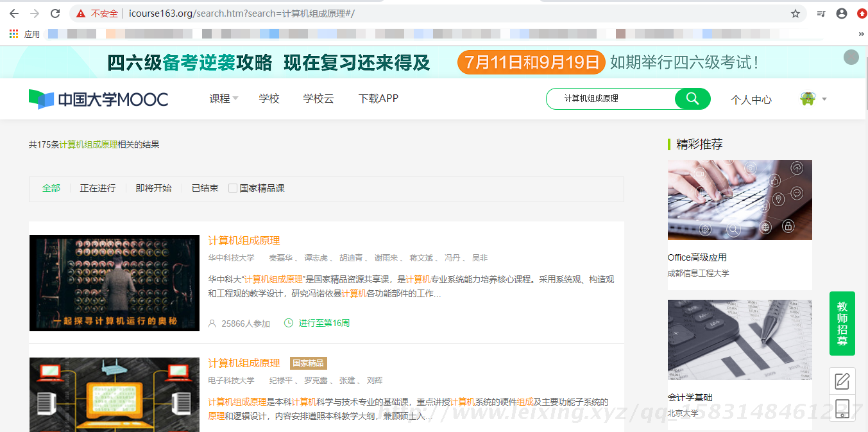This screenshot has height=432, width=868.
Task: Open the 电子科技大学 course thumbnail
Action: click(114, 394)
